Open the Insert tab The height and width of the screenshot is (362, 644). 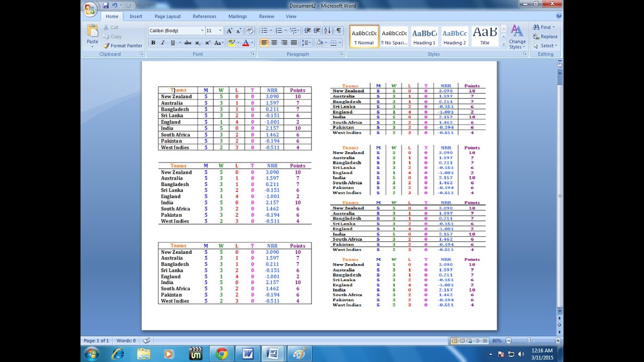[x=136, y=16]
